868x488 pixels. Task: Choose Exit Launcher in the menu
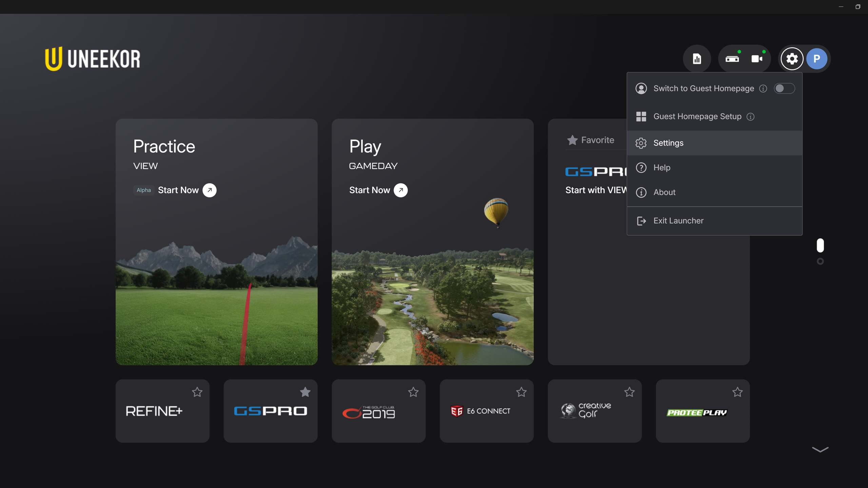[714, 221]
